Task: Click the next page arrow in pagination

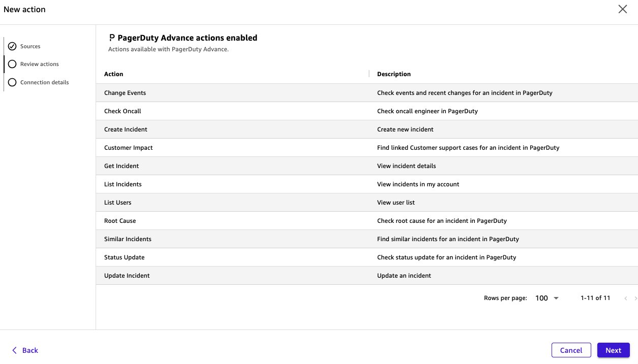Action: click(x=635, y=298)
